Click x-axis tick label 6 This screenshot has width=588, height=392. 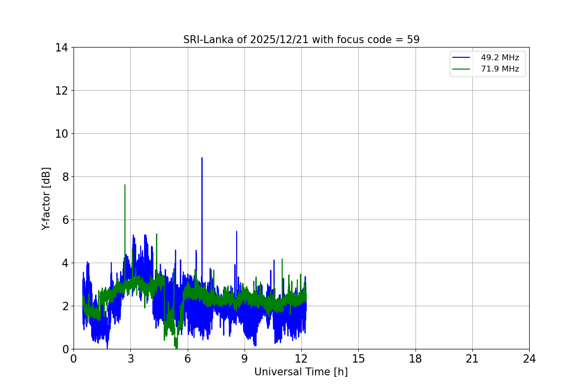click(x=187, y=359)
